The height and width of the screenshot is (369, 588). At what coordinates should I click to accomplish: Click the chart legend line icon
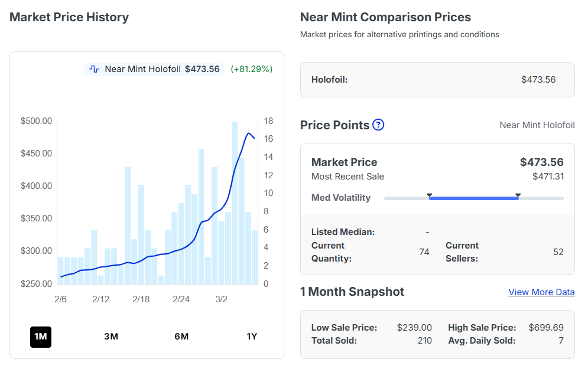click(x=94, y=69)
